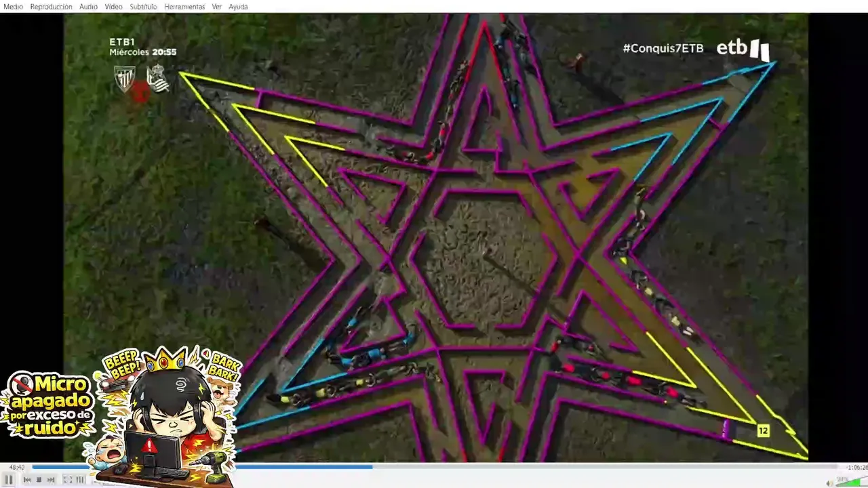The width and height of the screenshot is (868, 488).
Task: Show extended settings panel
Action: click(x=80, y=479)
